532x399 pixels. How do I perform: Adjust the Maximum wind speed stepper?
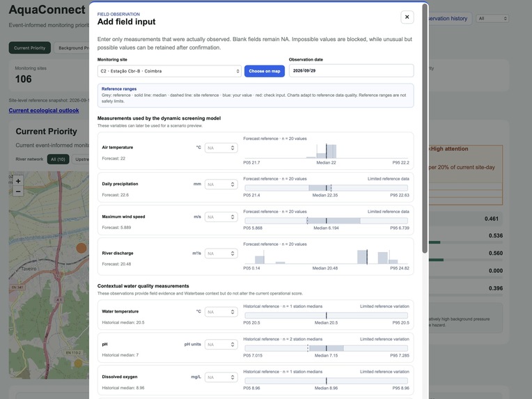(233, 217)
